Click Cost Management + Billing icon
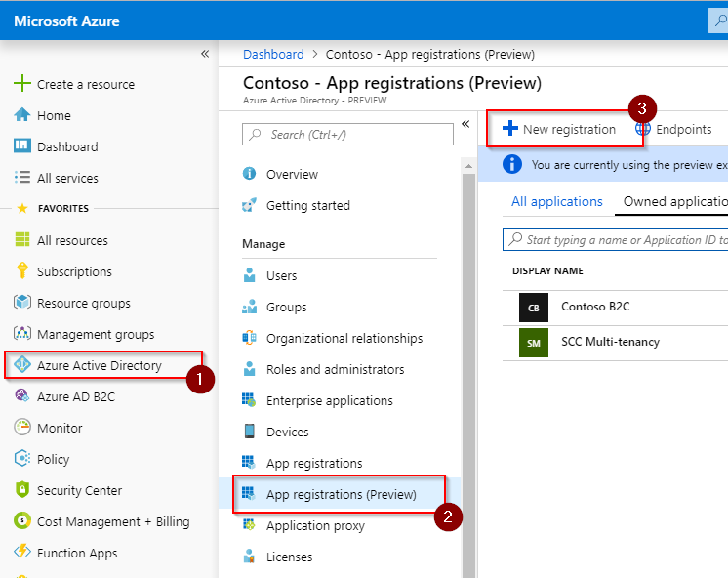 [22, 520]
